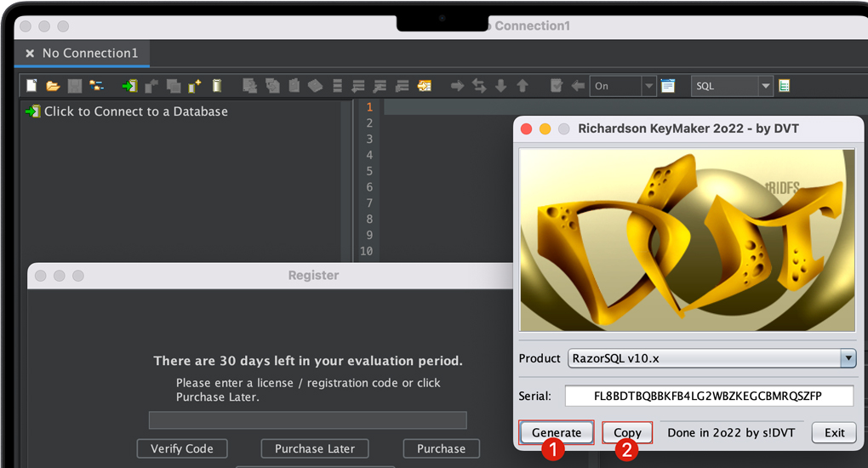
Task: Click the database cylinder toolbar icon
Action: click(x=217, y=86)
